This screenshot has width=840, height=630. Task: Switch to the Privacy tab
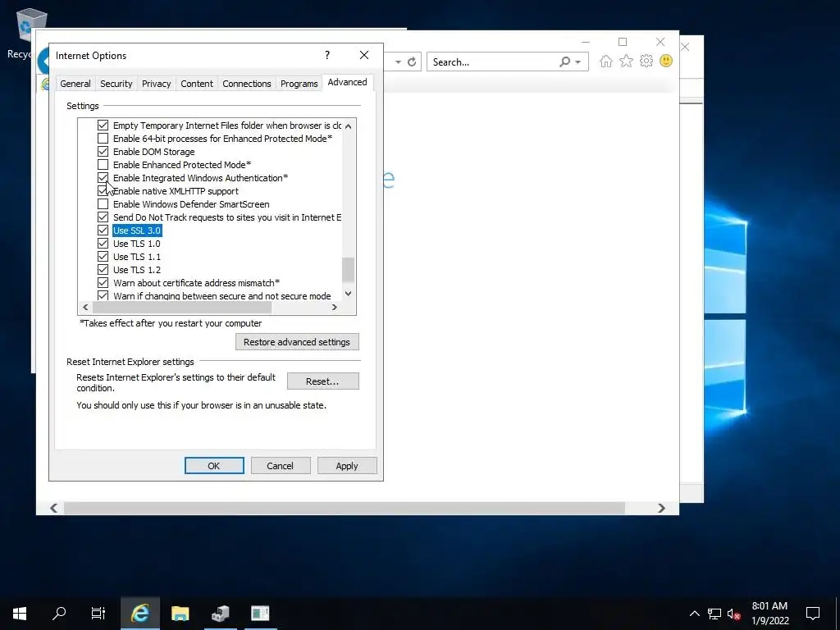(157, 84)
